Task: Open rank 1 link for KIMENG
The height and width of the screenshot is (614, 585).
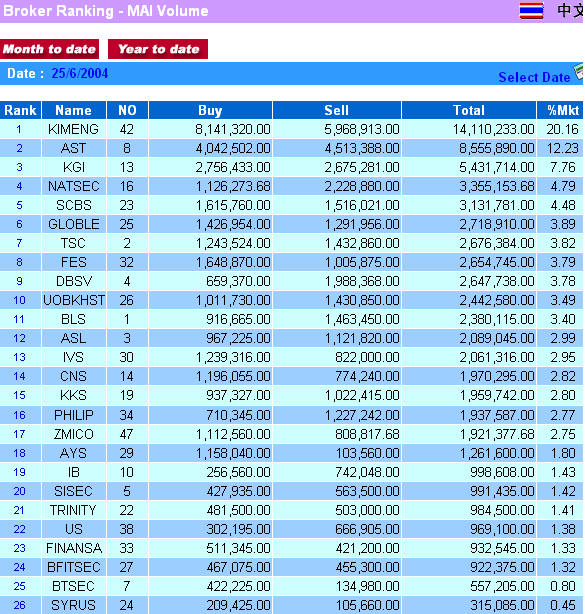Action: (19, 129)
